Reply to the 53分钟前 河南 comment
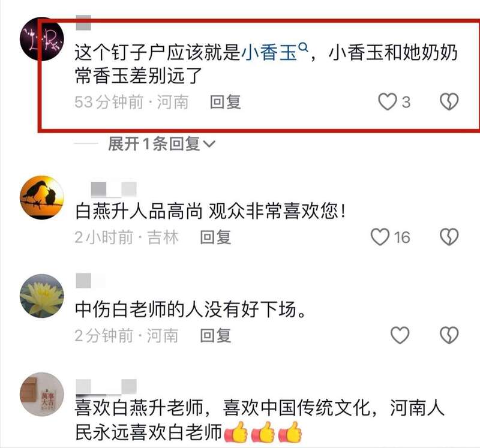The height and width of the screenshot is (448, 480). [226, 102]
